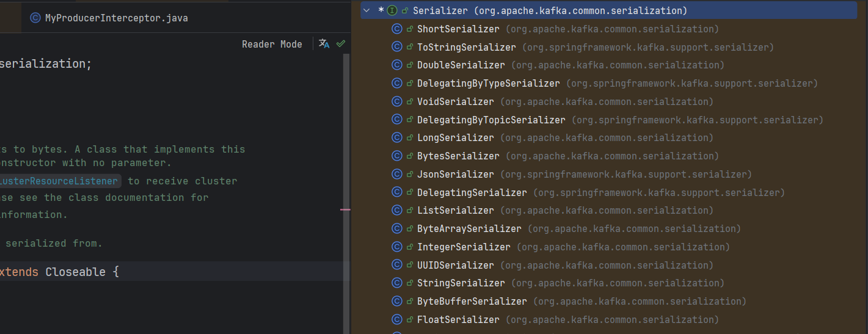Open the translate documentation icon

click(324, 44)
